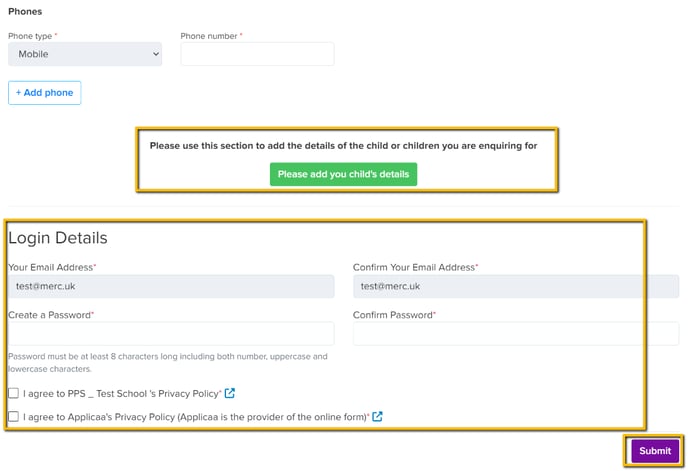Open the Phone type Mobile dropdown
The height and width of the screenshot is (471, 688).
click(x=85, y=54)
